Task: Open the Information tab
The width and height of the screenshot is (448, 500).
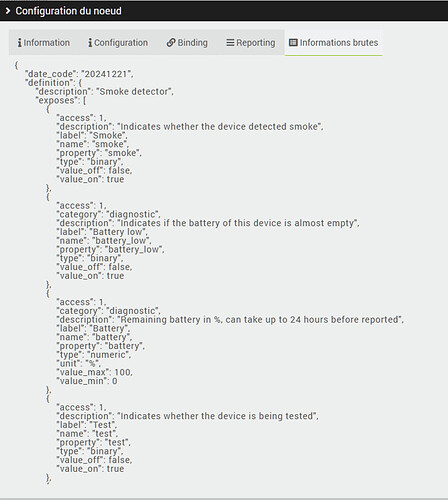Action: [x=44, y=43]
